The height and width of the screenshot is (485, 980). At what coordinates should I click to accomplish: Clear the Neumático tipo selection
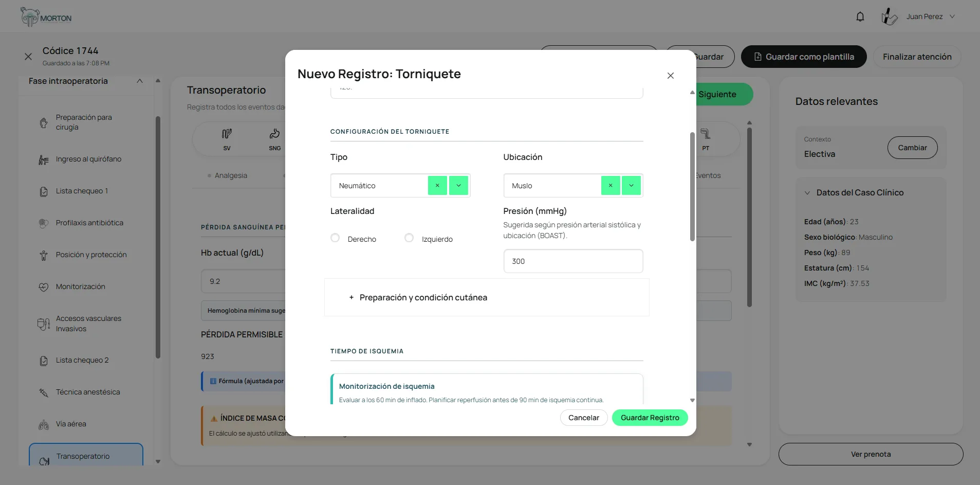click(437, 186)
